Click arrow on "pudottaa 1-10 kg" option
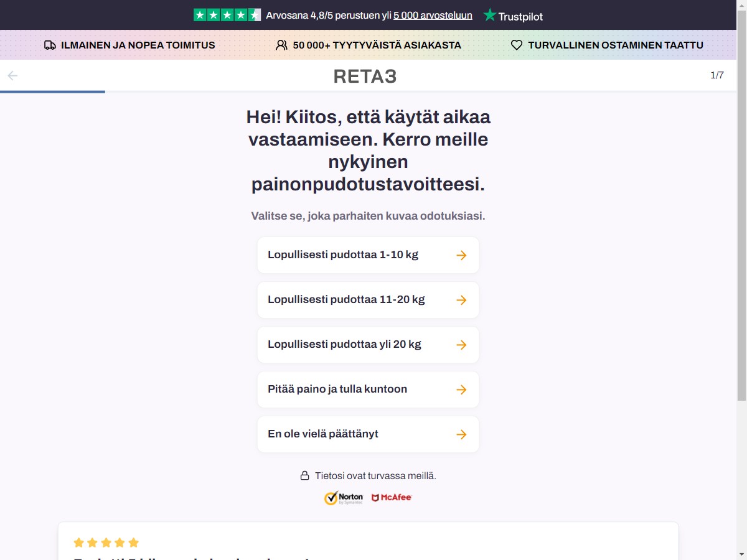This screenshot has height=560, width=747. pyautogui.click(x=461, y=255)
